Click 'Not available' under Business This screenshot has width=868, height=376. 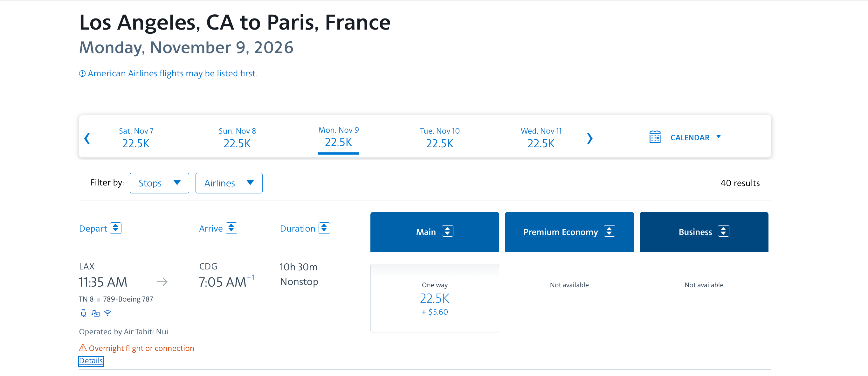[x=704, y=285]
